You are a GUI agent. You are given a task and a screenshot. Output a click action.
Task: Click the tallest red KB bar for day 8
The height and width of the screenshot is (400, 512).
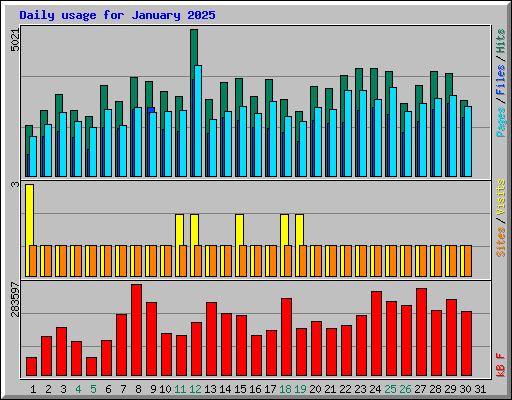137,330
